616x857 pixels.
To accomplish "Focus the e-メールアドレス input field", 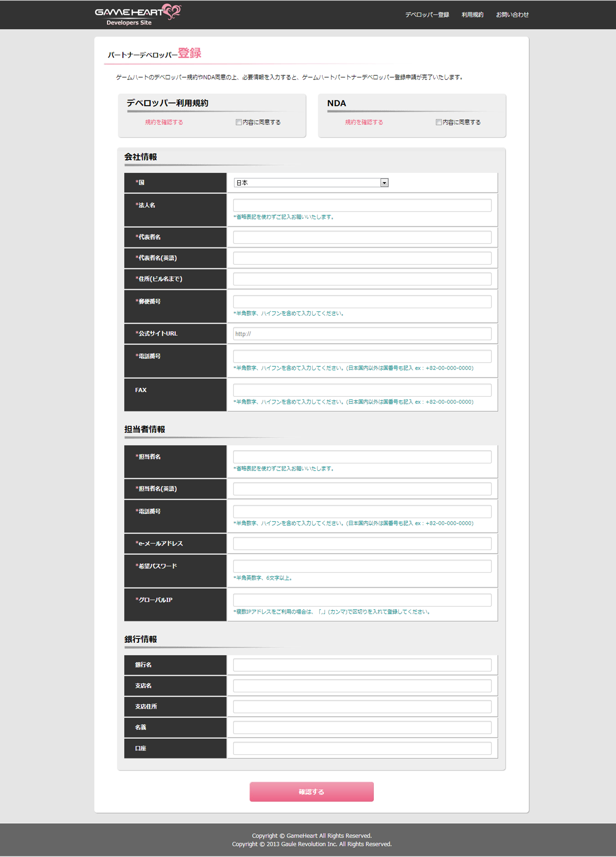I will pyautogui.click(x=362, y=543).
